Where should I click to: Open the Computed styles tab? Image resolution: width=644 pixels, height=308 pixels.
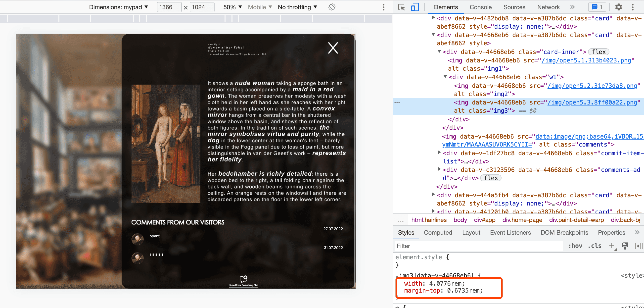[438, 232]
